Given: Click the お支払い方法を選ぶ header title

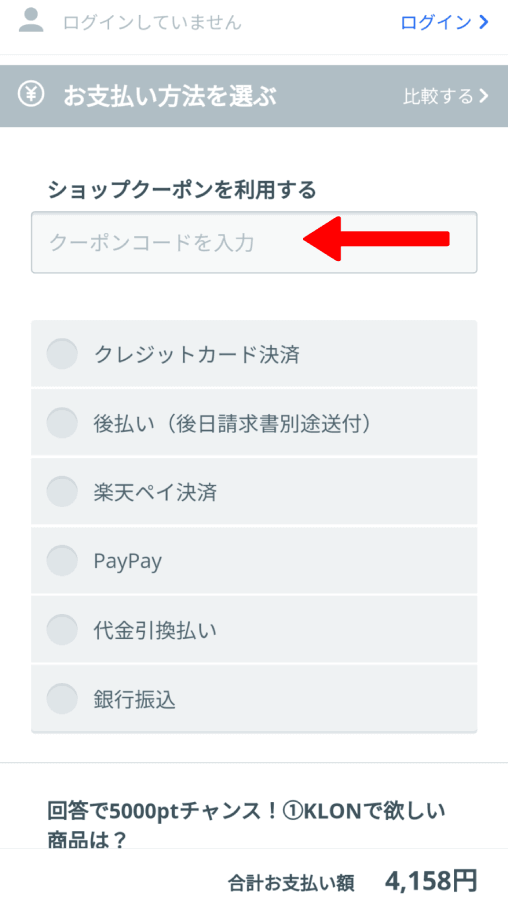Looking at the screenshot, I should [170, 96].
